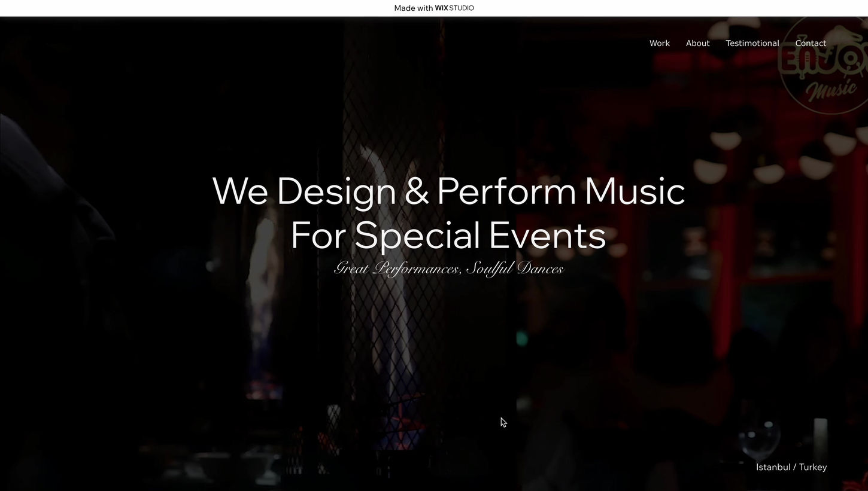Image resolution: width=868 pixels, height=491 pixels.
Task: Open the Testimotional nav link
Action: [752, 43]
